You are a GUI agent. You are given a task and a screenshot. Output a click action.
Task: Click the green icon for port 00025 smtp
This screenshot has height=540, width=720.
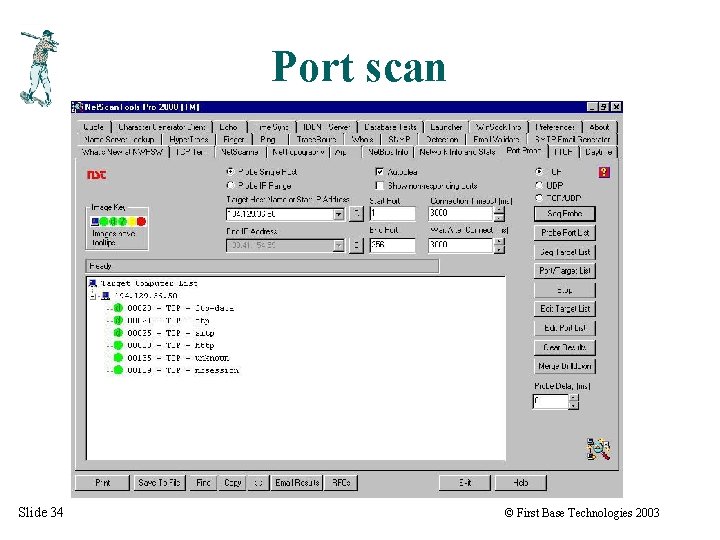(x=118, y=333)
